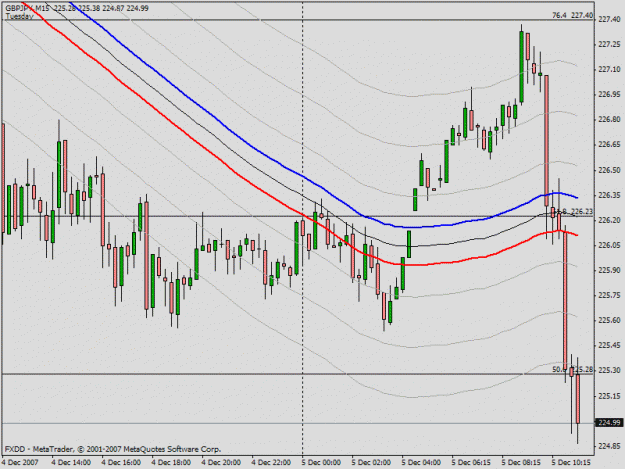Click the 4 Dec 20:00 time label
Screen dimensions: 625x469
click(221, 463)
